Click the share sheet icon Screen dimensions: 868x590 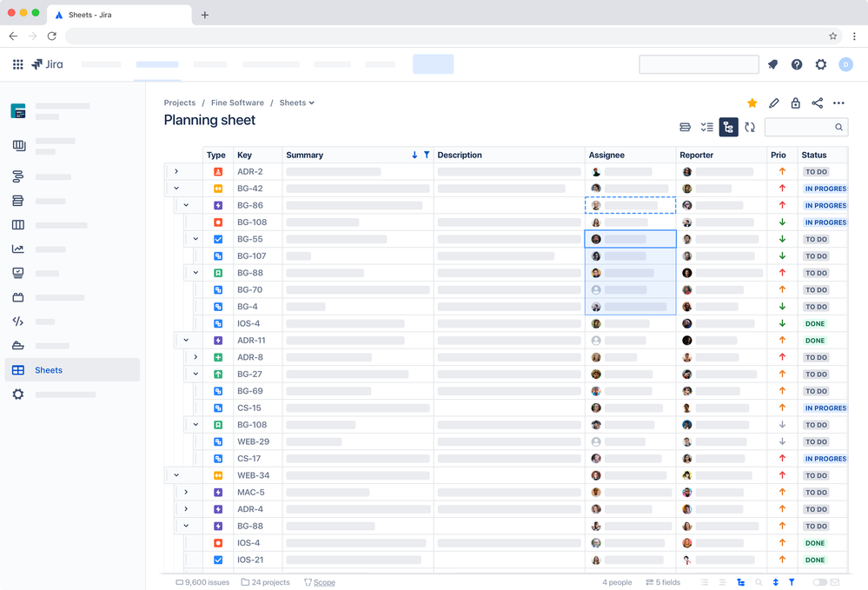pyautogui.click(x=817, y=103)
